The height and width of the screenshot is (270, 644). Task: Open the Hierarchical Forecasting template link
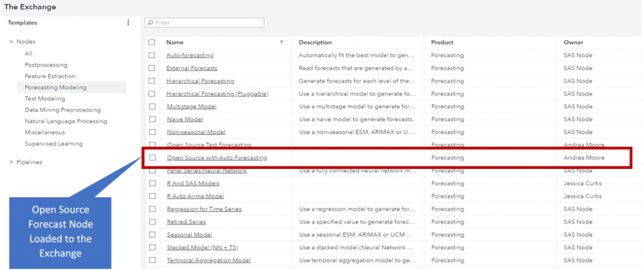200,81
